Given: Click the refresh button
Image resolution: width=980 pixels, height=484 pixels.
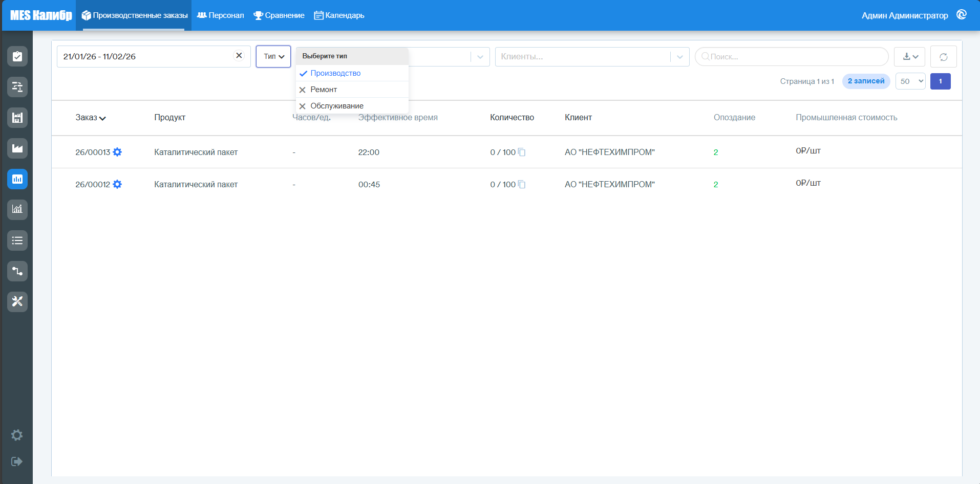Looking at the screenshot, I should 943,57.
